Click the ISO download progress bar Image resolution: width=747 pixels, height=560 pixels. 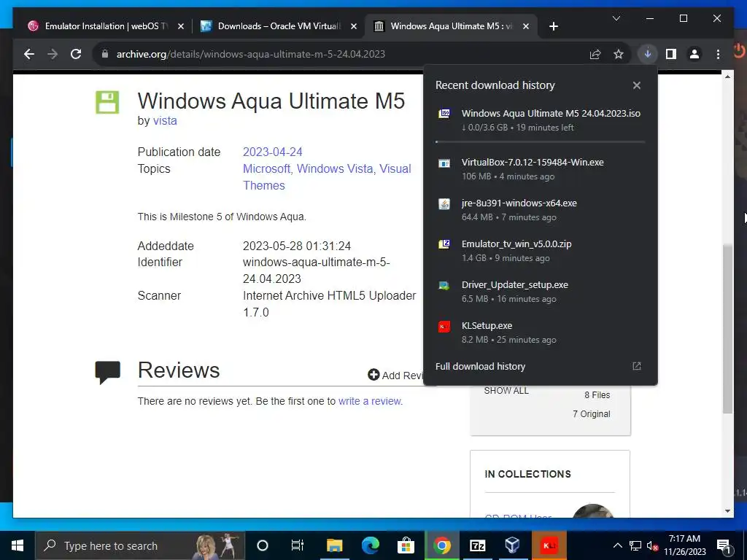coord(541,142)
